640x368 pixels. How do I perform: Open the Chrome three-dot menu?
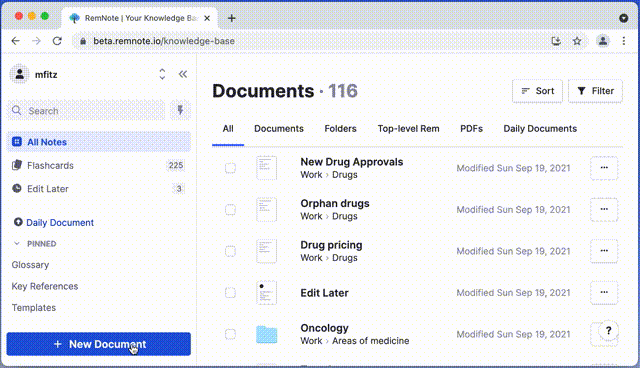(624, 41)
